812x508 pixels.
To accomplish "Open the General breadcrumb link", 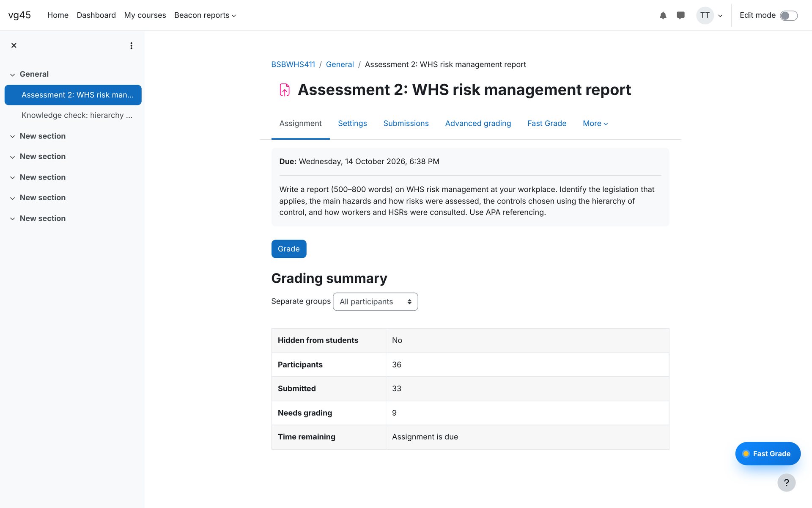I will (340, 64).
